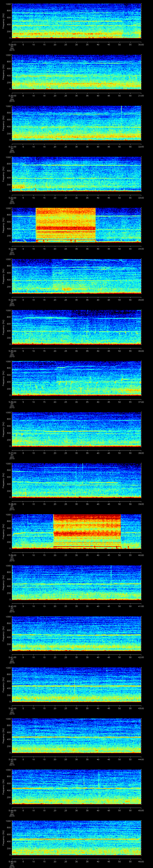Select the spectrogram panel starting at 5:43:00
153x868 pixels.
click(x=76, y=736)
